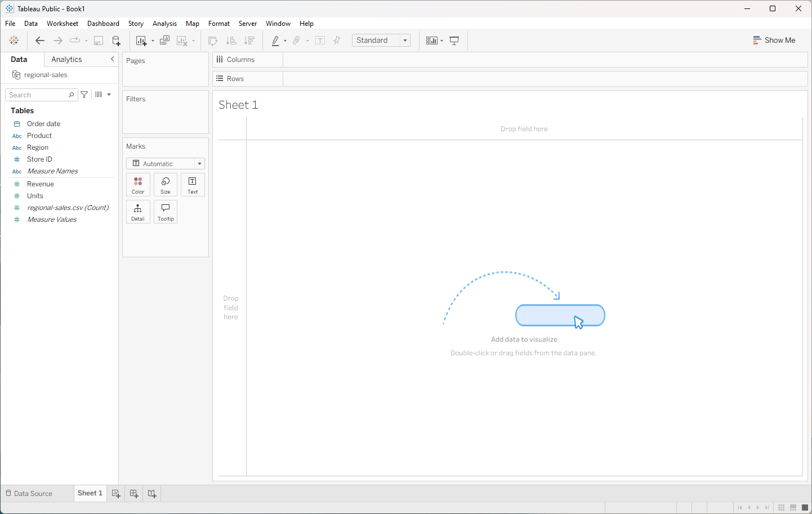Insert a new worksheet from the toolbar

(141, 41)
